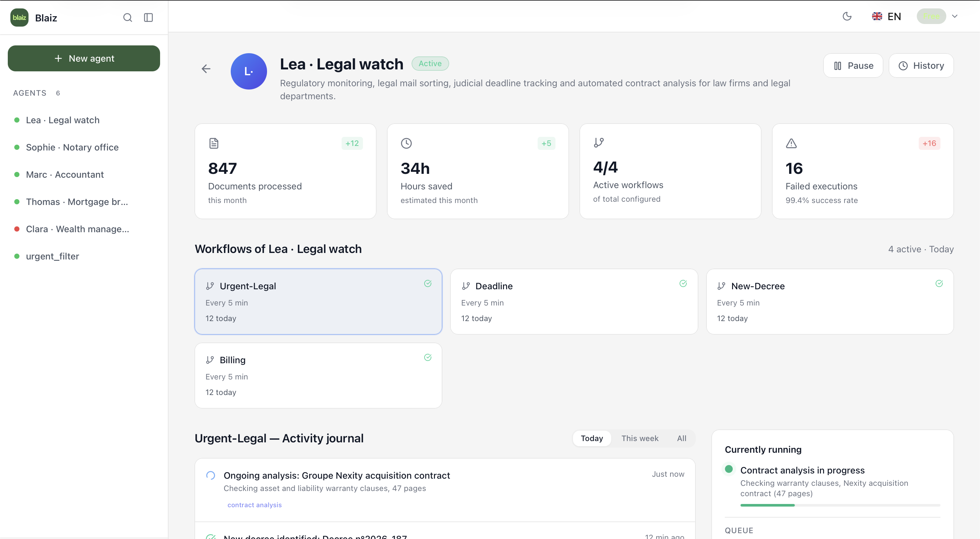The height and width of the screenshot is (539, 980).
Task: Select the New-Decree workflow card
Action: click(829, 302)
